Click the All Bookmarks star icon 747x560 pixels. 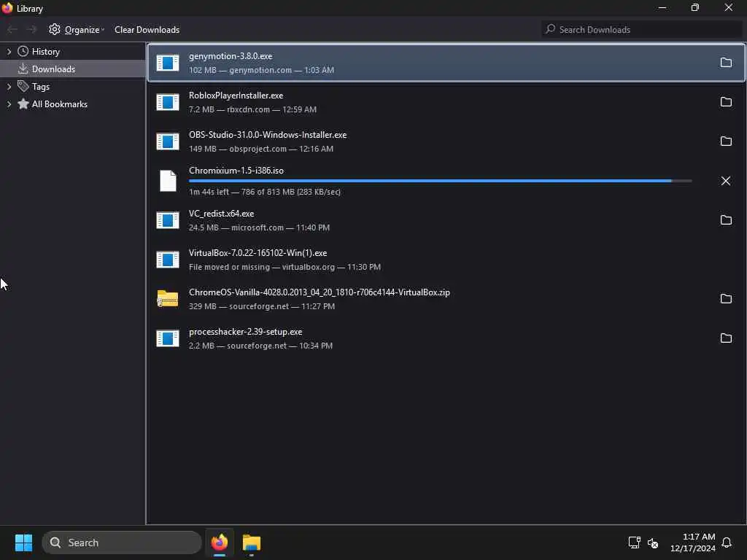pyautogui.click(x=23, y=104)
